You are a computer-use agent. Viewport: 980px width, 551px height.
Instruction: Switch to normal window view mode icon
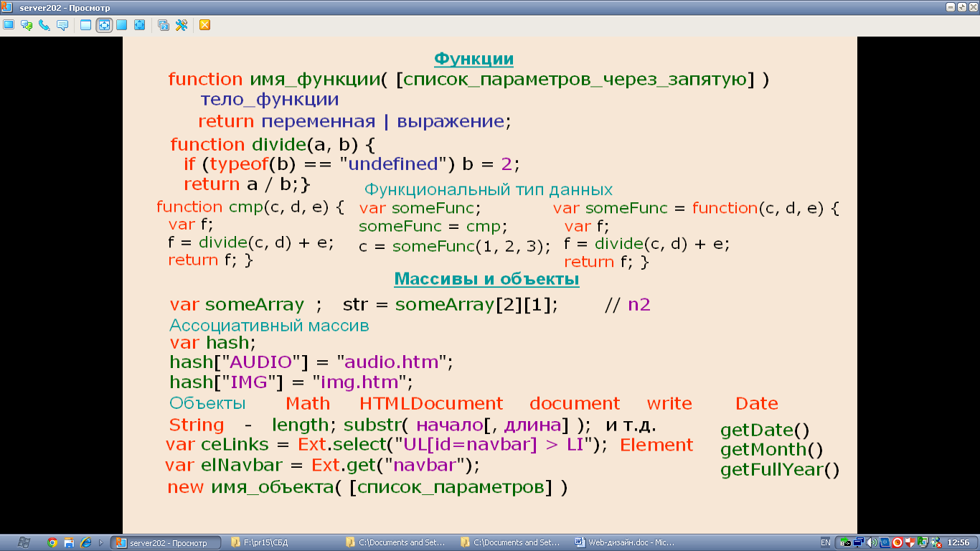[86, 24]
